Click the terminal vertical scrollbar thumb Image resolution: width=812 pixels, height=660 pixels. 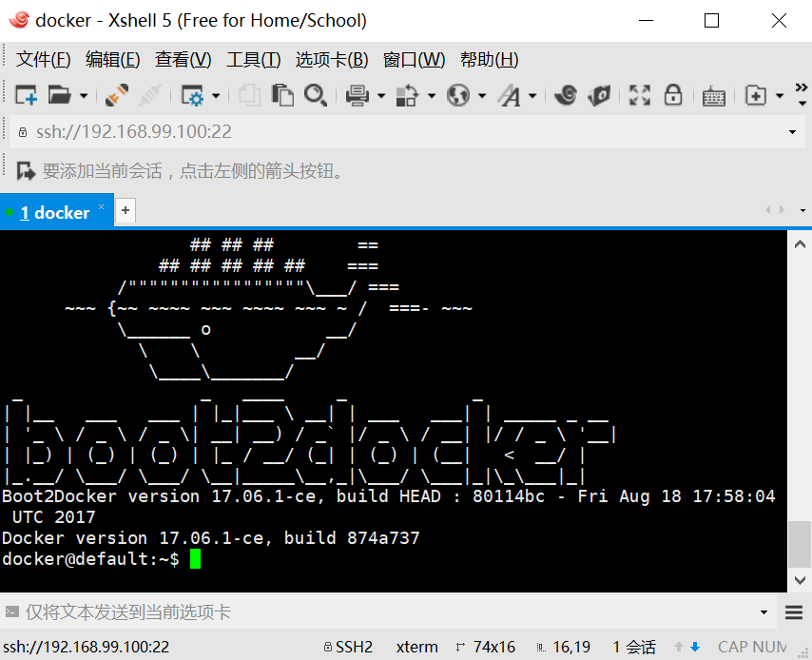coord(800,545)
